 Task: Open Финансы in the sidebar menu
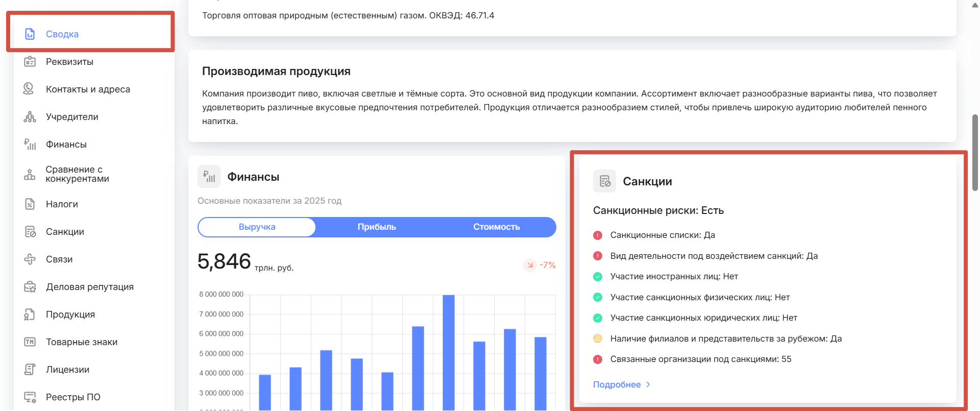click(66, 144)
